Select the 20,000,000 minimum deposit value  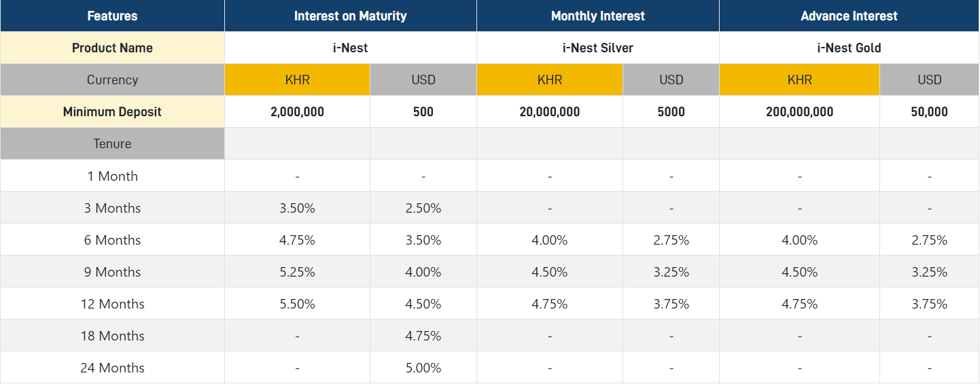tap(550, 111)
